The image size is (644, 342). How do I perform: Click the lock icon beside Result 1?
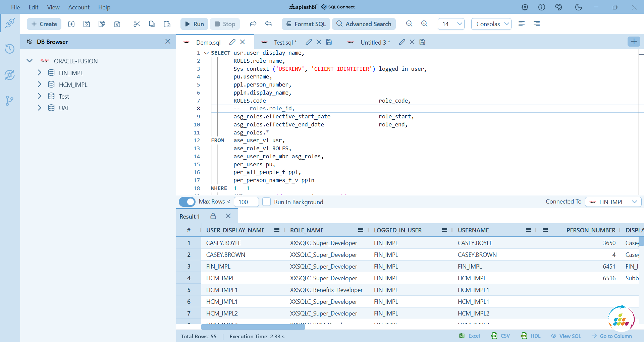(x=213, y=216)
